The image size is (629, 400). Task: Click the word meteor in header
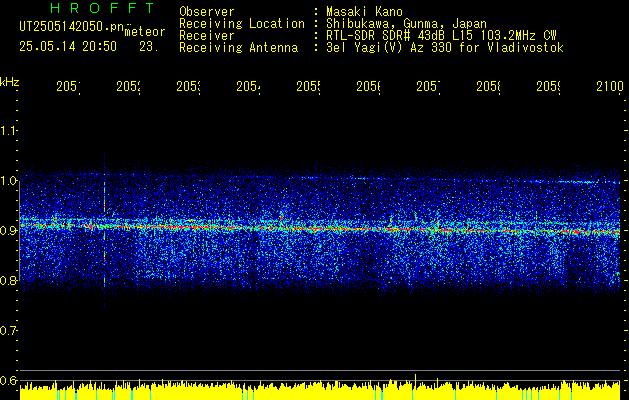pos(145,32)
